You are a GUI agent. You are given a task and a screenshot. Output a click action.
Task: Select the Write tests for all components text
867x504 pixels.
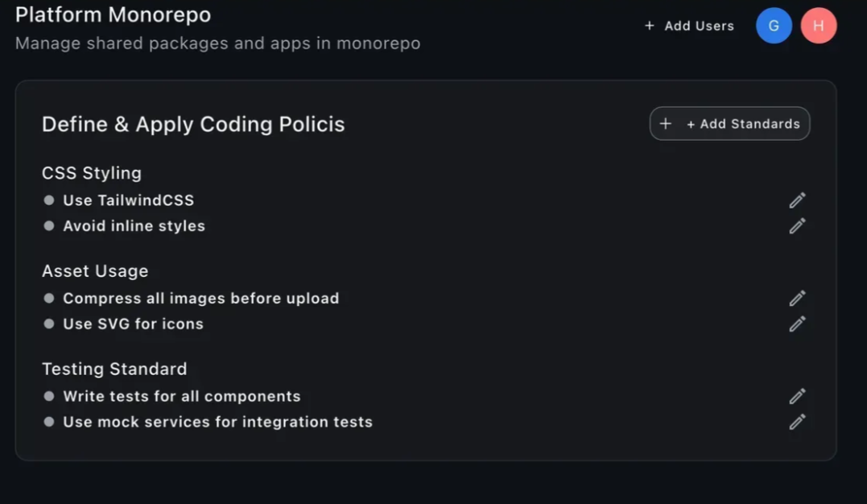[182, 396]
